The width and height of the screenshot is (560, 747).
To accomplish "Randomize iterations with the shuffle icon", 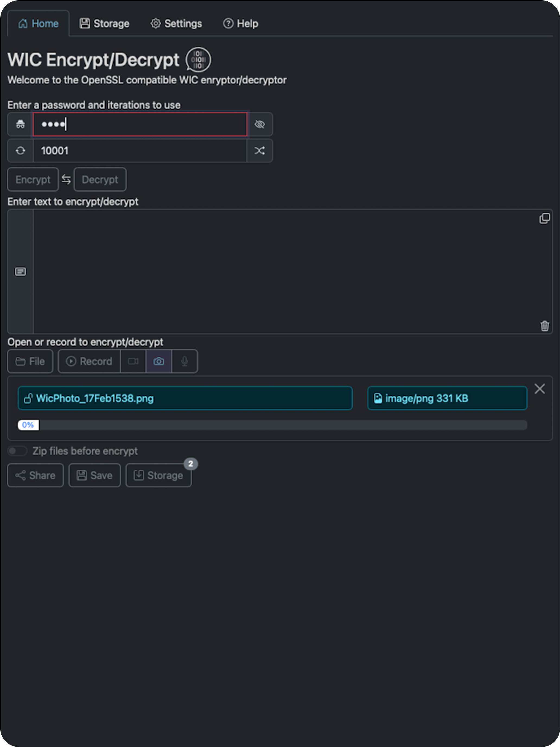I will point(260,151).
